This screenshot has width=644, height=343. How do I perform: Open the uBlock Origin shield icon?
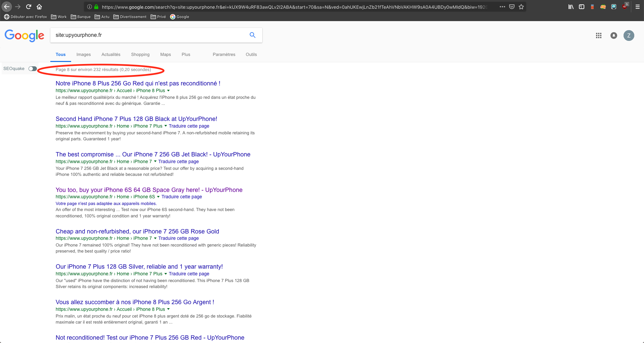pyautogui.click(x=625, y=7)
